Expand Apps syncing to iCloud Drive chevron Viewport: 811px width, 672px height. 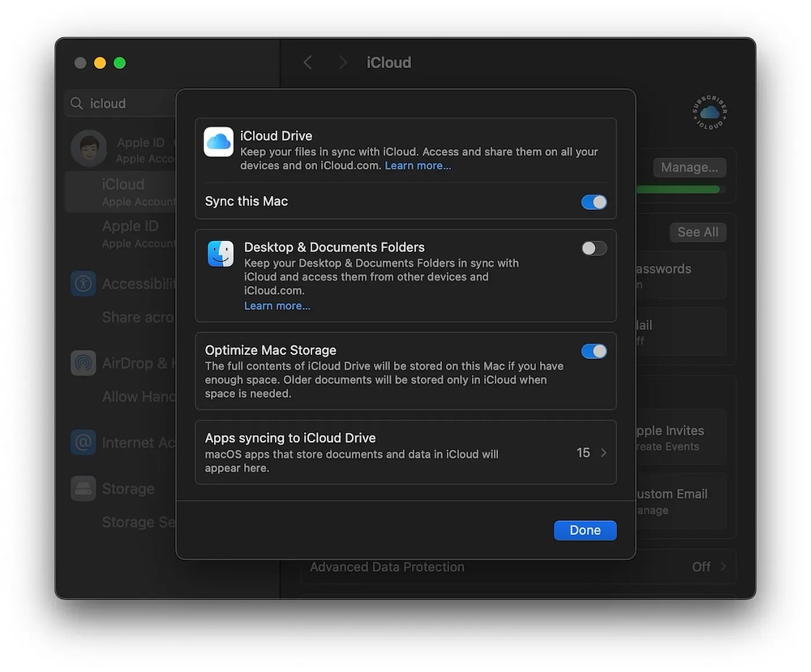click(603, 453)
